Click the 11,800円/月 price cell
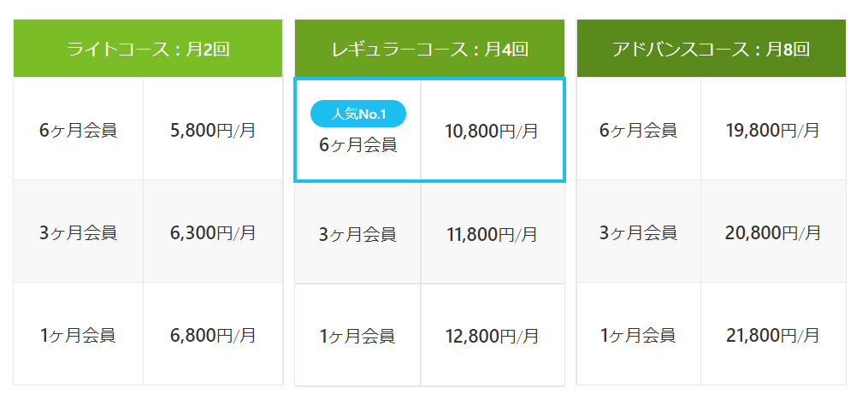 (493, 233)
